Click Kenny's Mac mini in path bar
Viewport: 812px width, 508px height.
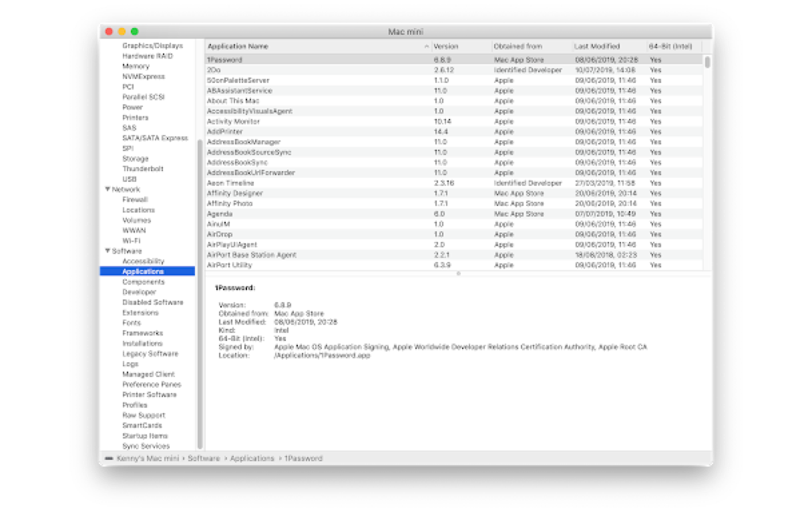click(x=148, y=459)
